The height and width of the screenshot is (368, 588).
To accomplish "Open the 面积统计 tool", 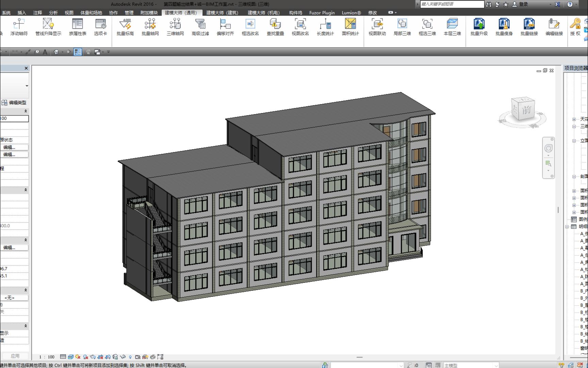I will 350,27.
